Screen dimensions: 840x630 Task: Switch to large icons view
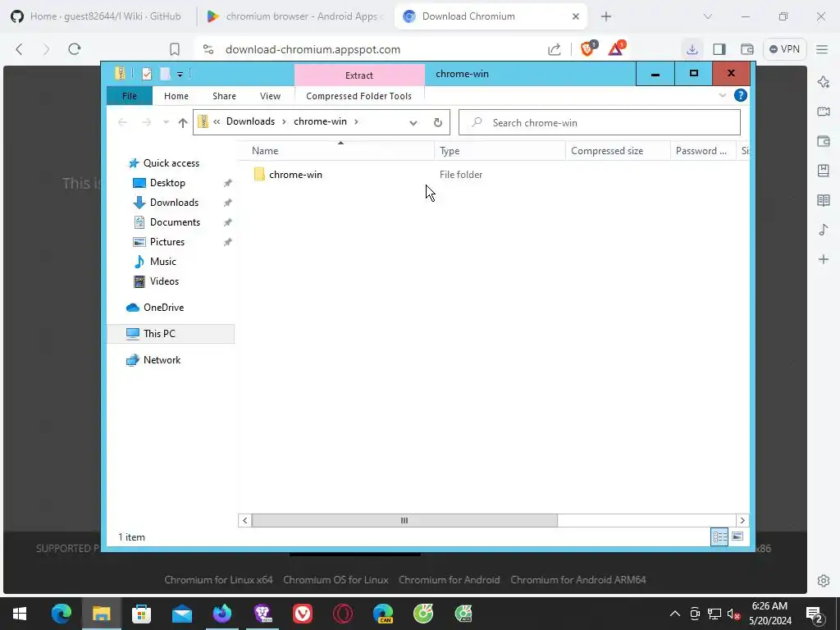[737, 536]
